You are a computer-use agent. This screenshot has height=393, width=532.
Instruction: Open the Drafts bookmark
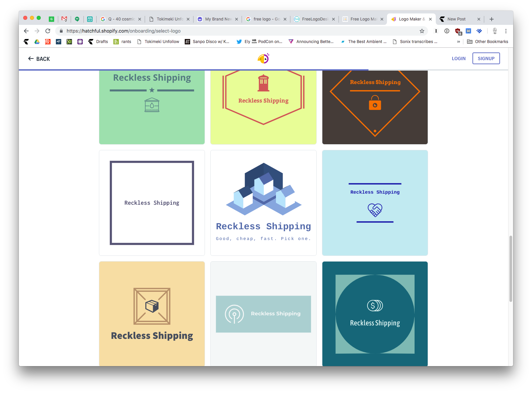98,42
